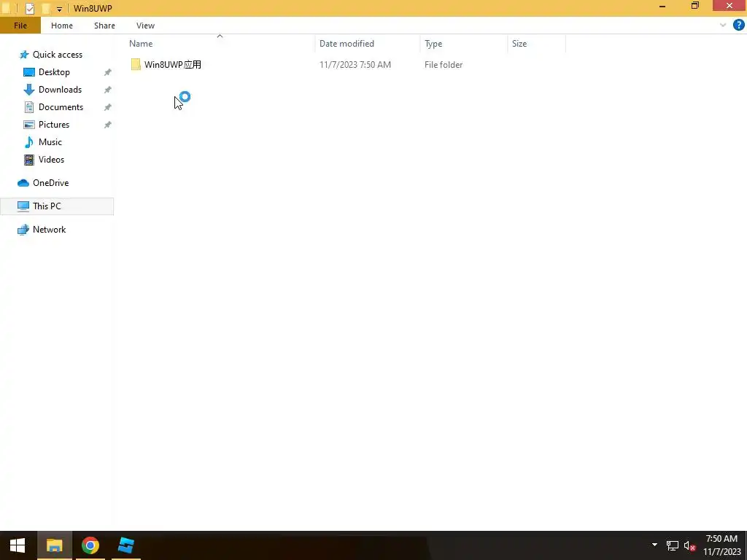Click the folder icon at title bar left
The width and height of the screenshot is (747, 560).
click(6, 9)
